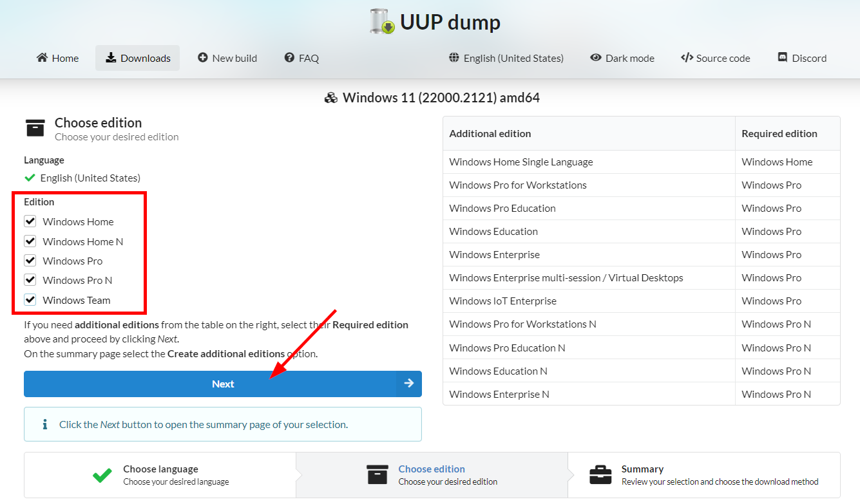Viewport: 860px width, 504px height.
Task: Click the Windows Team label text
Action: pos(77,300)
